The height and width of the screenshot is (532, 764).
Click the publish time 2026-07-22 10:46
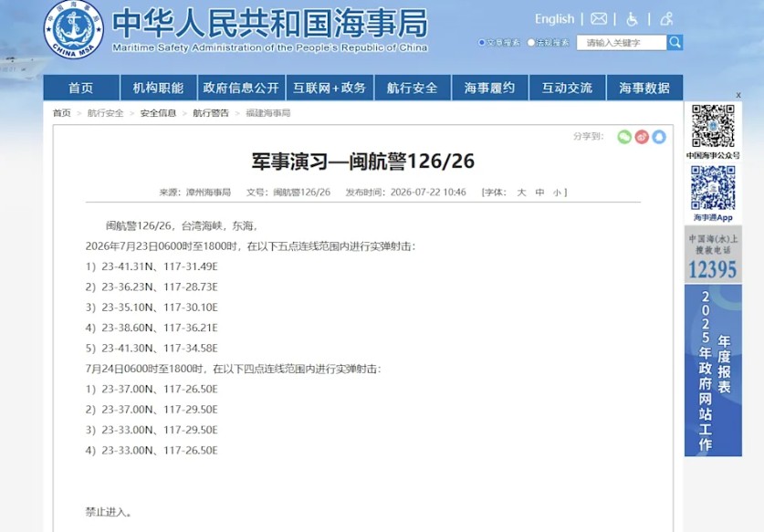click(428, 193)
